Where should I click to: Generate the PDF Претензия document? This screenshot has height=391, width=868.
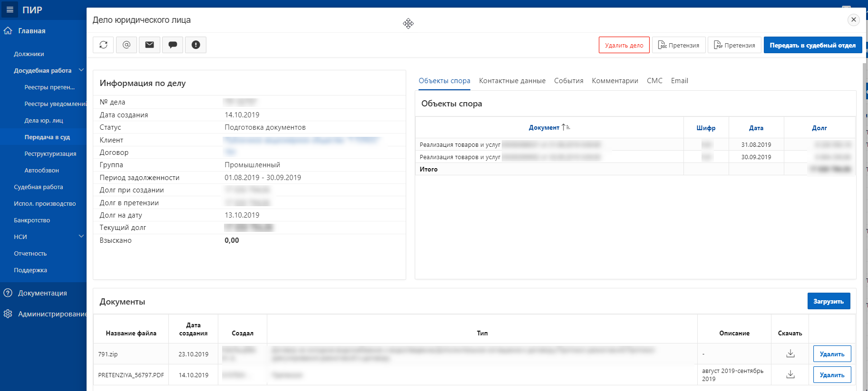pos(734,45)
